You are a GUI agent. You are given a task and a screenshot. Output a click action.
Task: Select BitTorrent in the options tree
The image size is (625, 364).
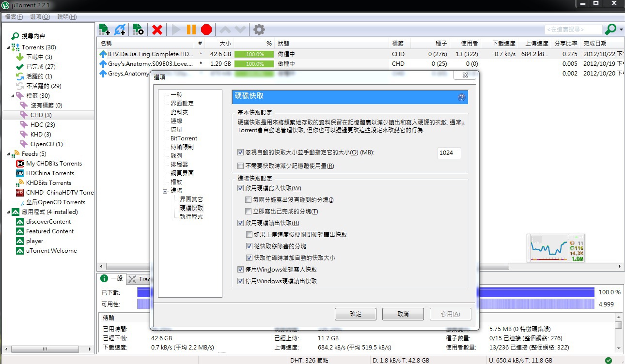(184, 138)
